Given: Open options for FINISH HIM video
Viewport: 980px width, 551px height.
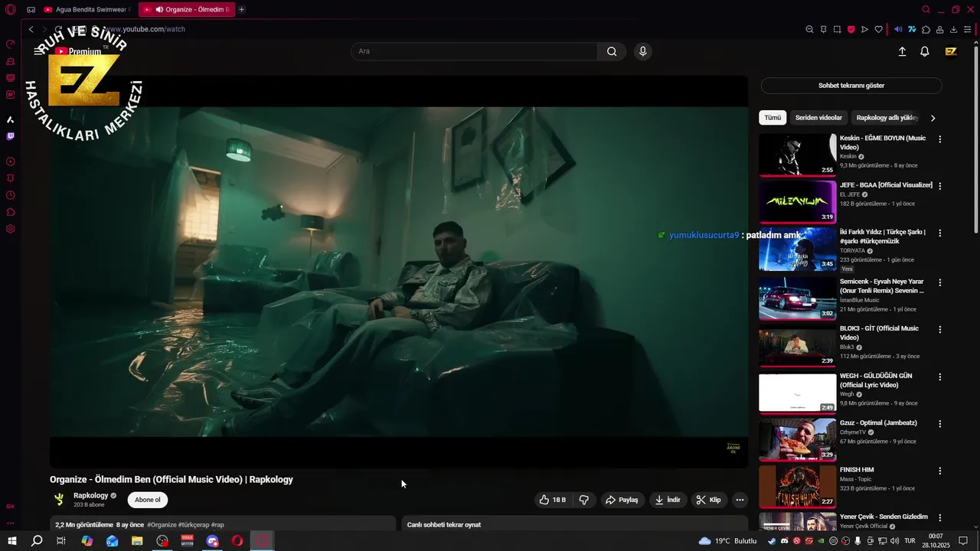Looking at the screenshot, I should click(940, 471).
